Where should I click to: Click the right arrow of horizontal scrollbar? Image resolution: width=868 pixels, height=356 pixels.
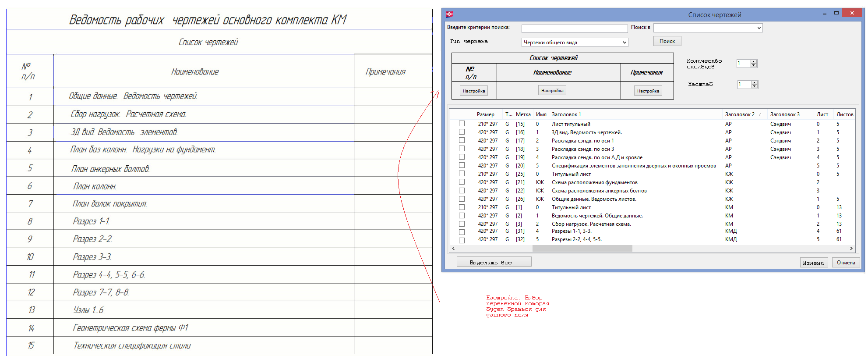[851, 249]
